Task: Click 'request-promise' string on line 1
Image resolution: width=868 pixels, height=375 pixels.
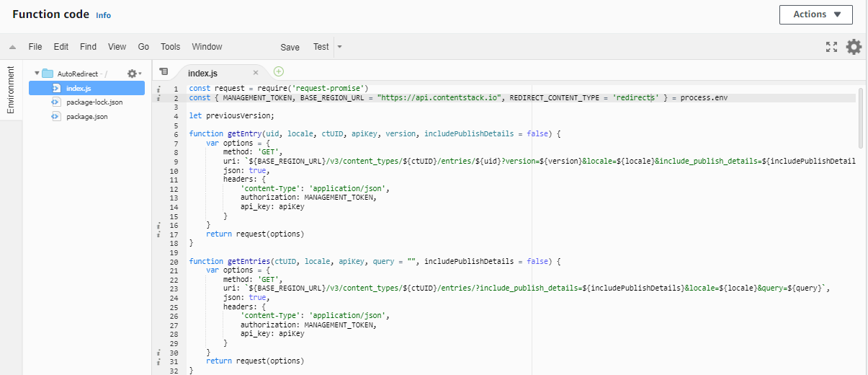Action: 328,89
